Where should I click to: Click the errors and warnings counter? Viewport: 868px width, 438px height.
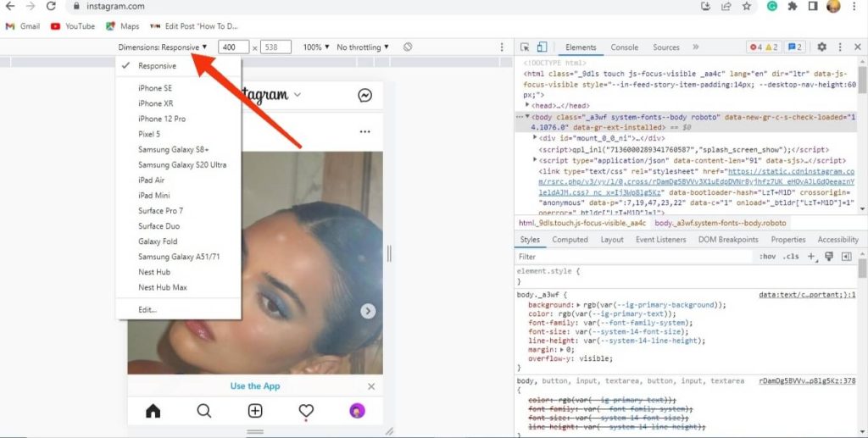(764, 47)
